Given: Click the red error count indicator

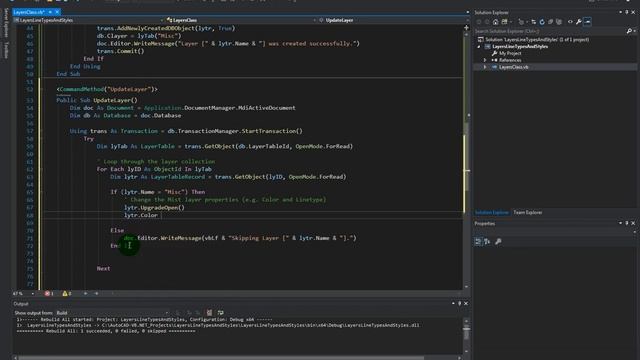Looking at the screenshot, I should click(49, 293).
